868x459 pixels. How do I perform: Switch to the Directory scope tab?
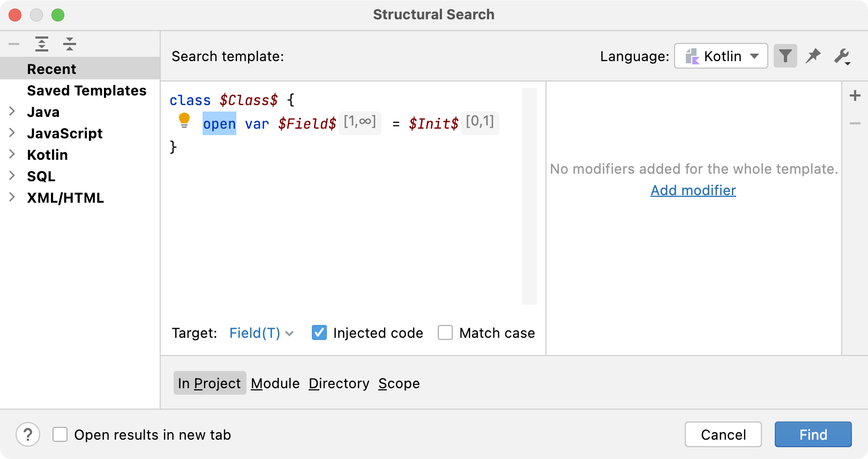(x=339, y=383)
